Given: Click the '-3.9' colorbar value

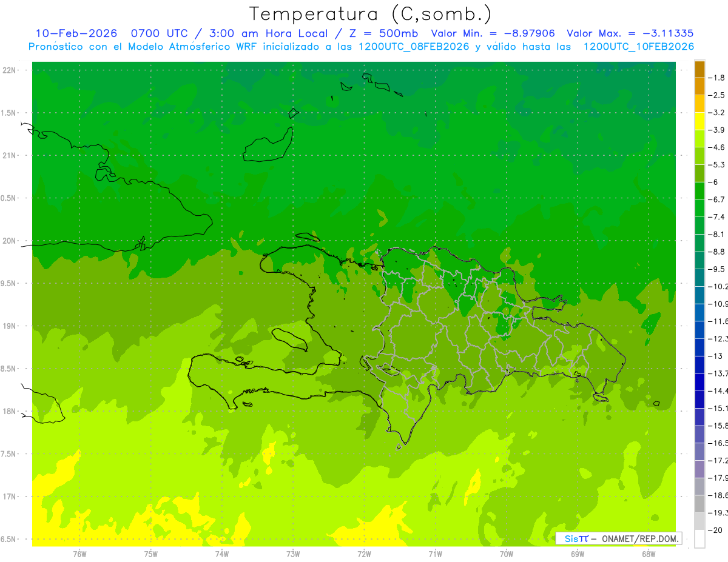Looking at the screenshot, I should (718, 130).
